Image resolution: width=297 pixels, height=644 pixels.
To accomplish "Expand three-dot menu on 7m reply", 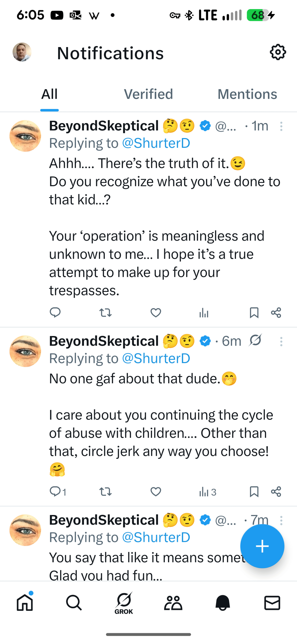I will click(x=281, y=520).
